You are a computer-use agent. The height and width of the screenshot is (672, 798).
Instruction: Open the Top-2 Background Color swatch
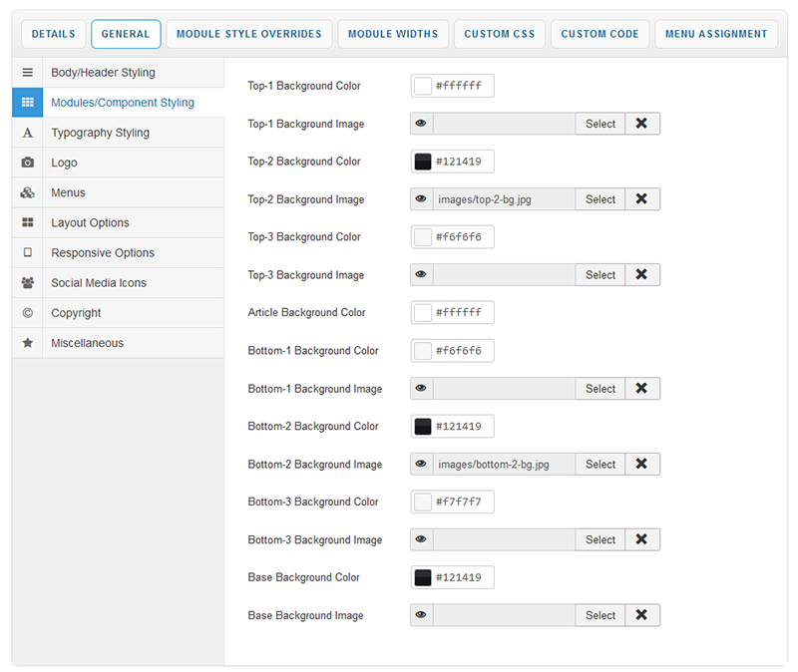point(423,162)
